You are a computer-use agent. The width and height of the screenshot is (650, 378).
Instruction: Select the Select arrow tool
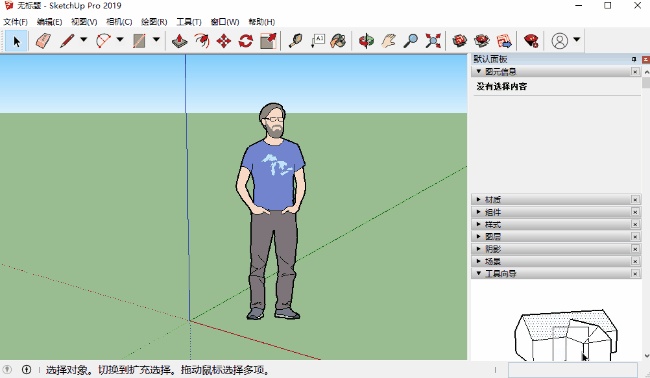coord(17,41)
